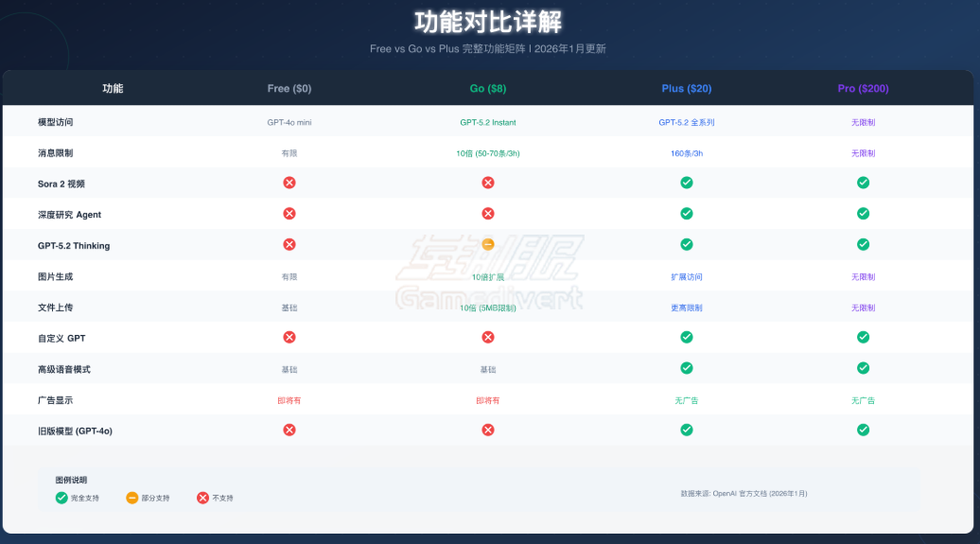This screenshot has width=980, height=544.
Task: Click the red cross for 自定义 GPT under Go
Action: point(488,337)
